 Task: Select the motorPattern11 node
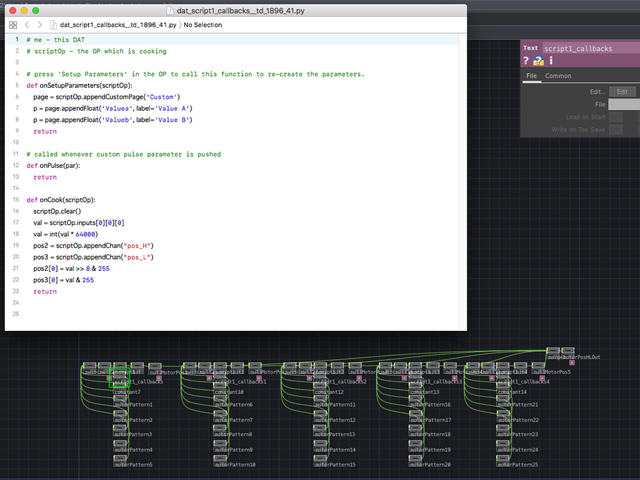click(320, 400)
